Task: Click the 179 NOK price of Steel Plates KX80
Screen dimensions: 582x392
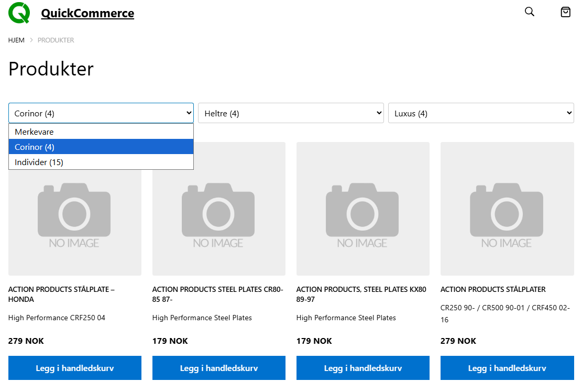Action: tap(314, 341)
